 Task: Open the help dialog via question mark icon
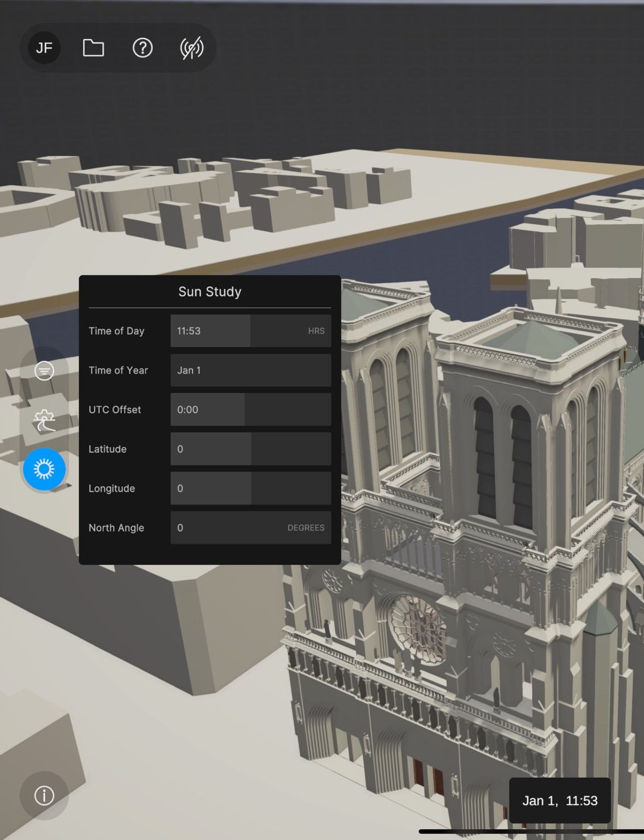142,48
